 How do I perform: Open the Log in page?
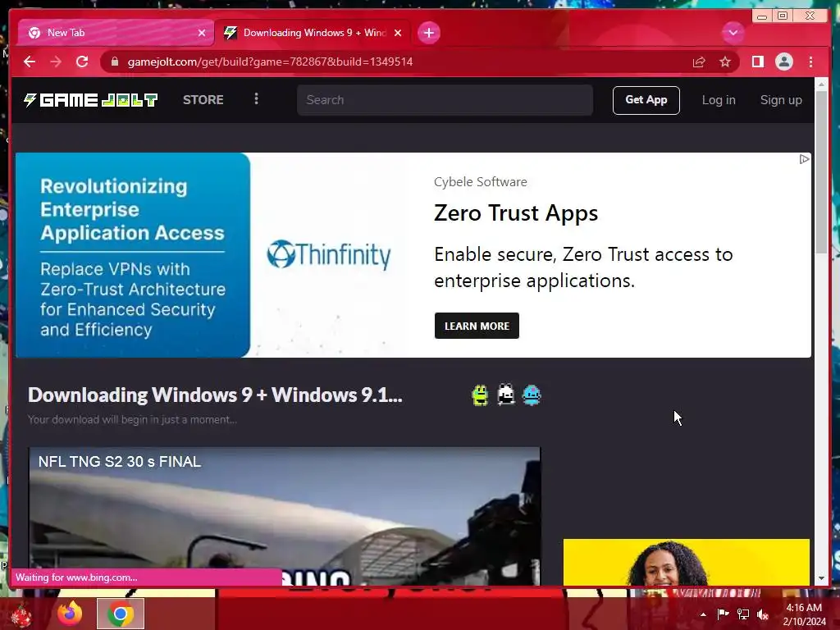click(719, 100)
